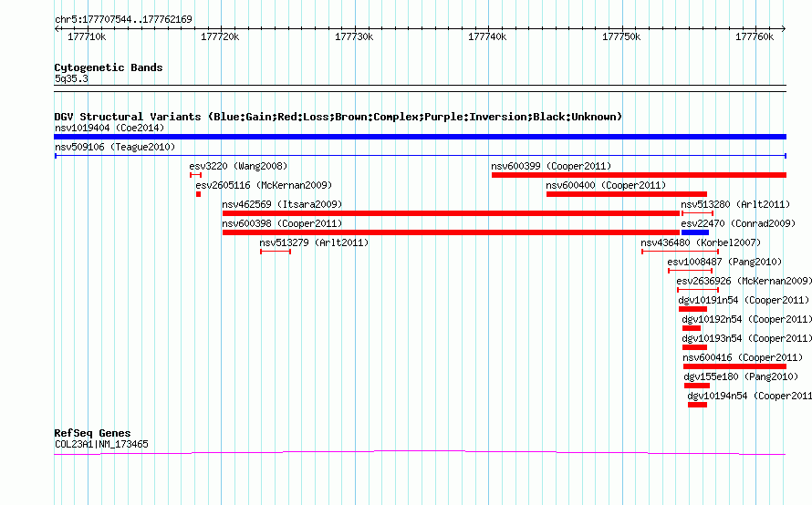Click the 177710k ruler tick label
The height and width of the screenshot is (505, 812).
tap(87, 36)
